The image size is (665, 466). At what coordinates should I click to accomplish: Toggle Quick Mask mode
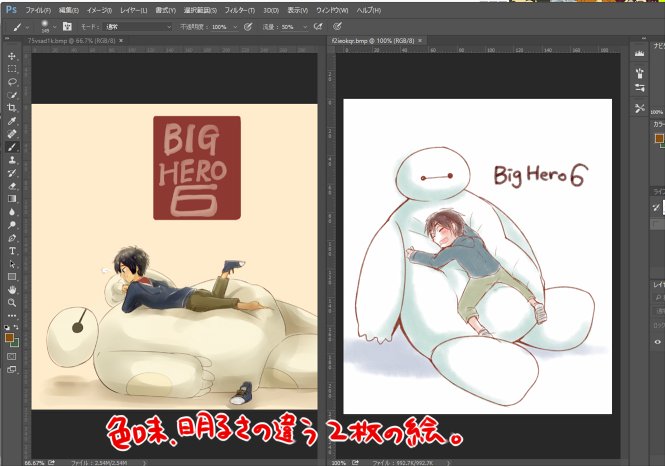(12, 356)
